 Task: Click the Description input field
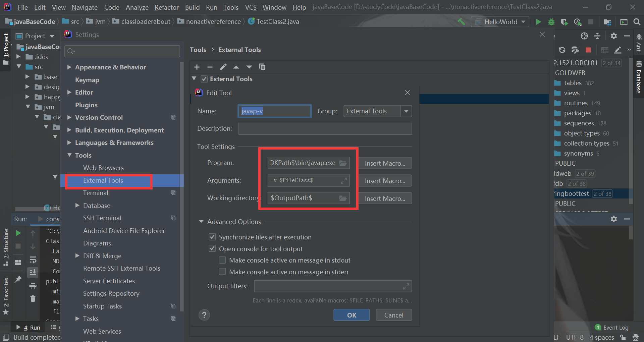pos(325,129)
